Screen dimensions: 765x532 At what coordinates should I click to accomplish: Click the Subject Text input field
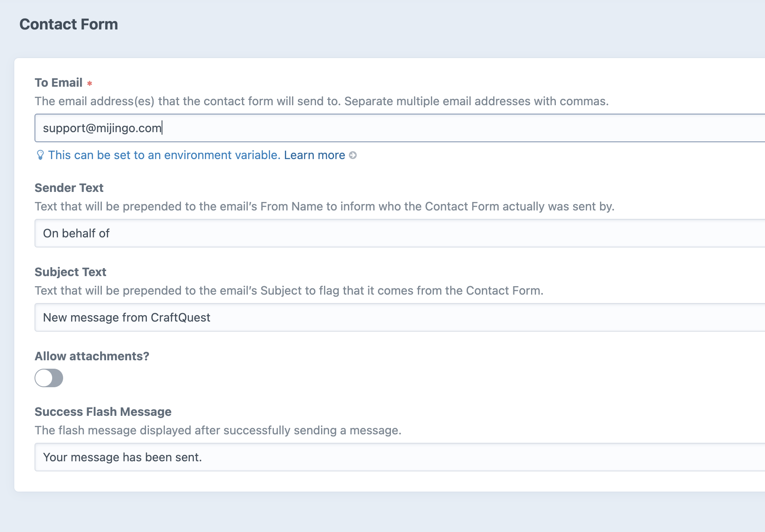coord(400,317)
